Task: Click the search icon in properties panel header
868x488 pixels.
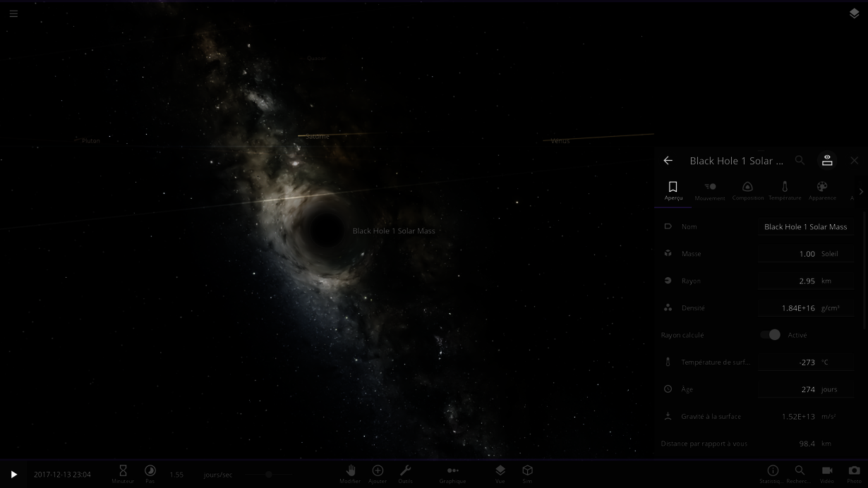Action: point(800,161)
